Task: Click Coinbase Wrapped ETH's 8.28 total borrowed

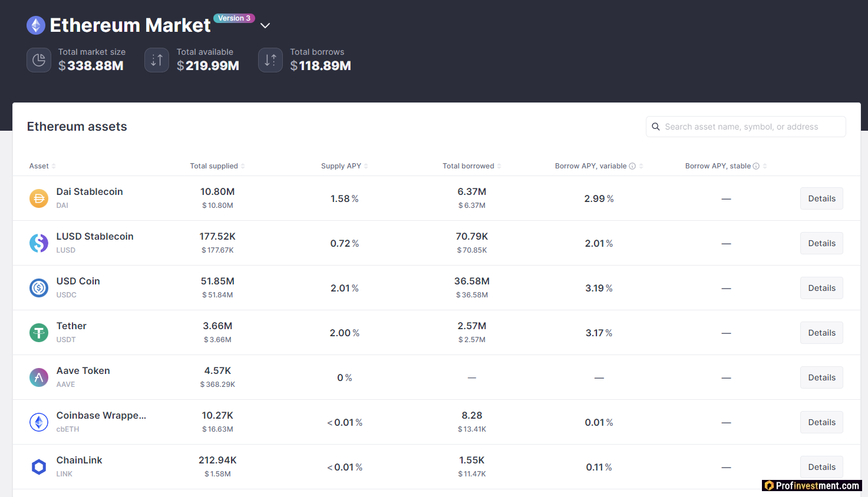Action: pyautogui.click(x=472, y=415)
